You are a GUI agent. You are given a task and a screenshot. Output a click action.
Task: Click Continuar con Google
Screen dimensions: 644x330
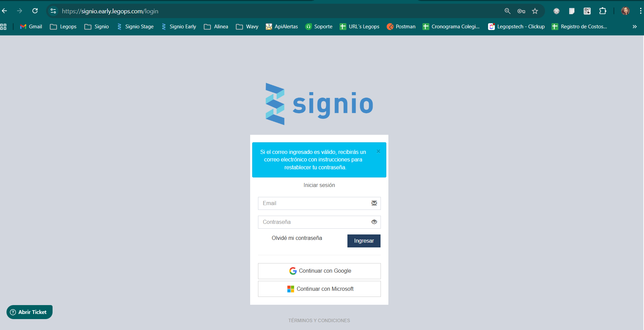click(x=319, y=271)
